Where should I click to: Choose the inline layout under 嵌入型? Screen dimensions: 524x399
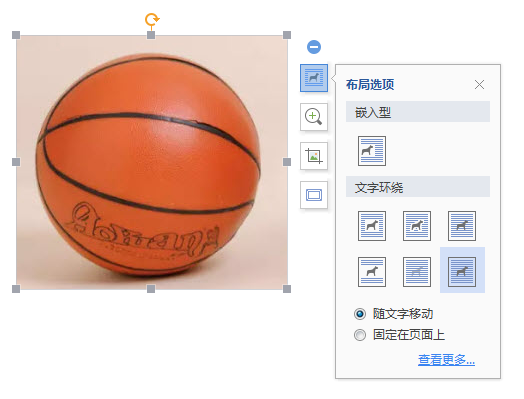[x=372, y=151]
